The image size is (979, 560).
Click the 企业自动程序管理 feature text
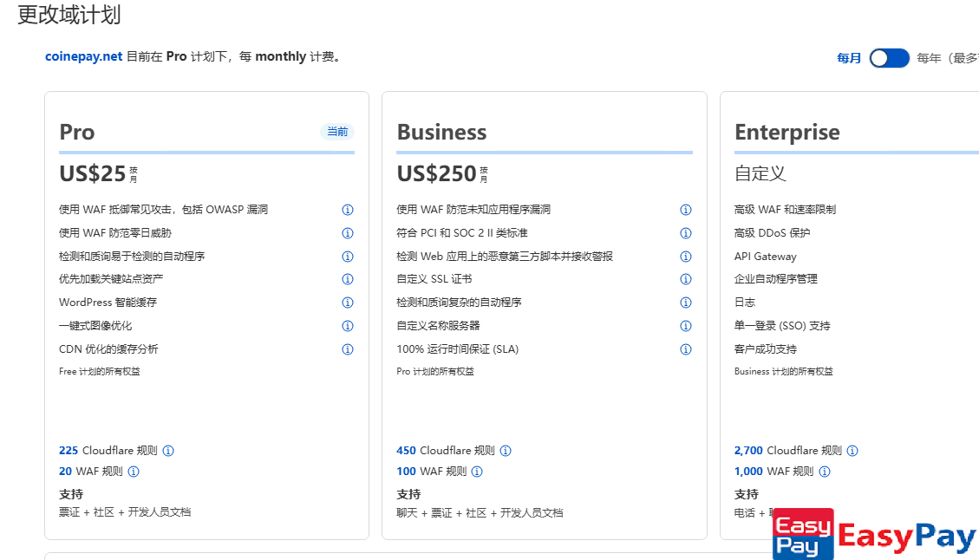[775, 279]
